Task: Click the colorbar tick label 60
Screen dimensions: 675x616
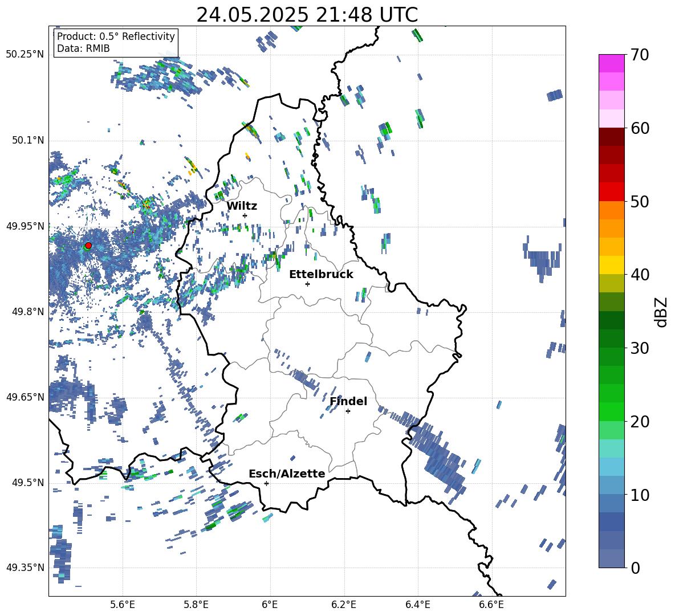Action: [x=640, y=128]
